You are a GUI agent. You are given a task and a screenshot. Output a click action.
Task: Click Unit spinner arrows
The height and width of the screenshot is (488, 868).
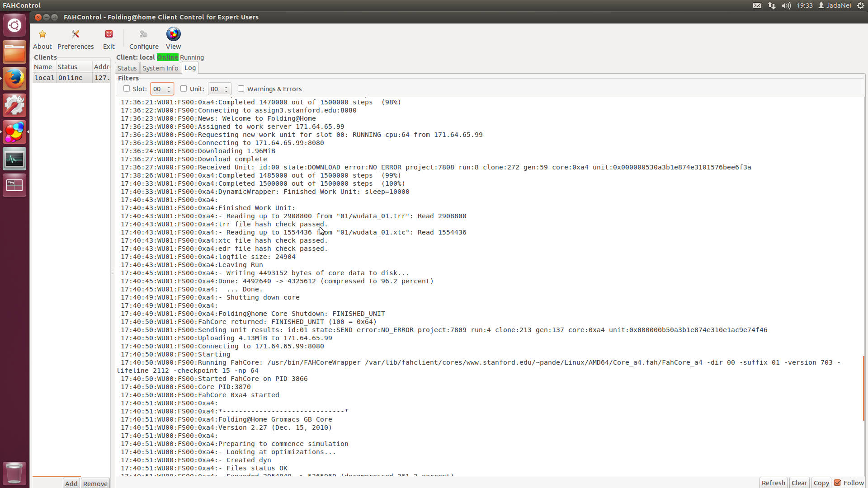click(226, 89)
